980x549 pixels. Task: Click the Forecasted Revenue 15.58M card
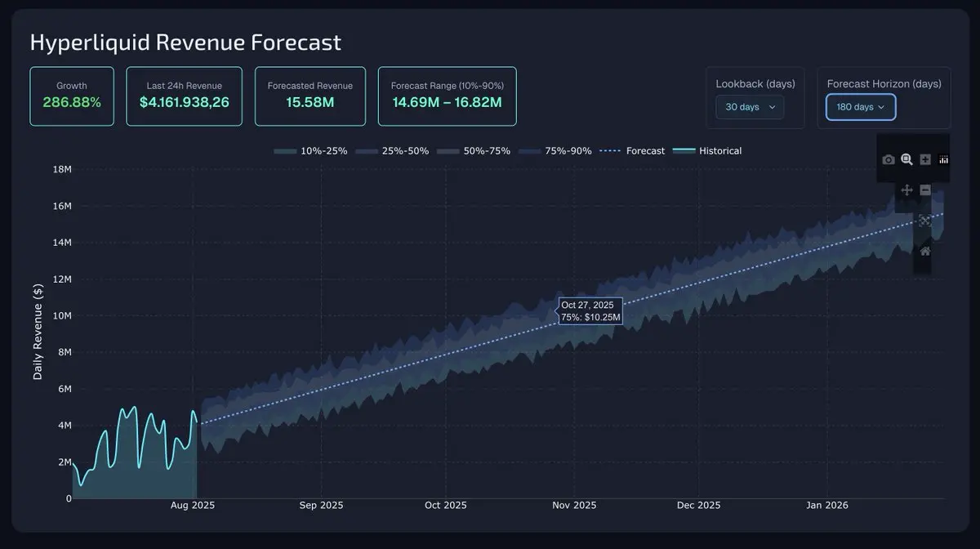310,96
